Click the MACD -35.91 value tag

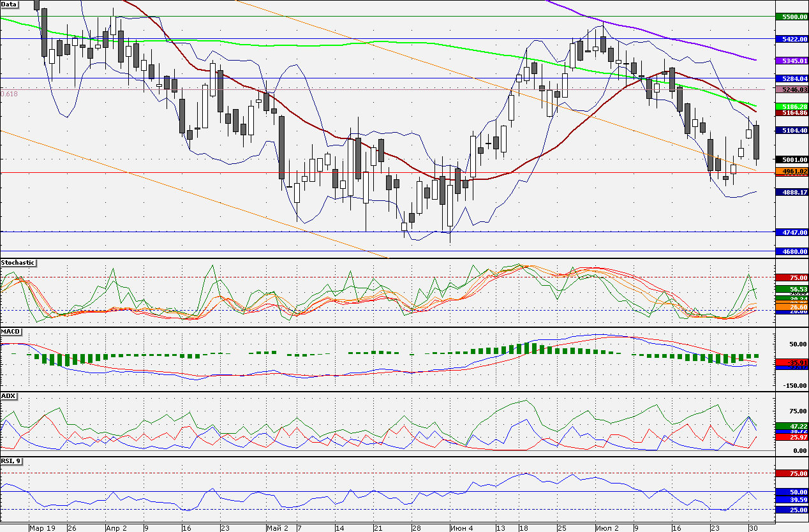[791, 362]
